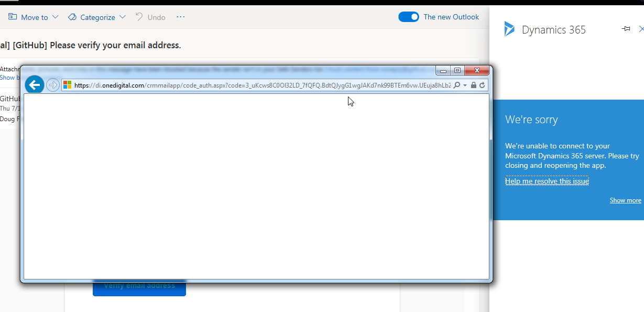The height and width of the screenshot is (312, 644).
Task: Click the address bar search magnifier icon
Action: 457,85
